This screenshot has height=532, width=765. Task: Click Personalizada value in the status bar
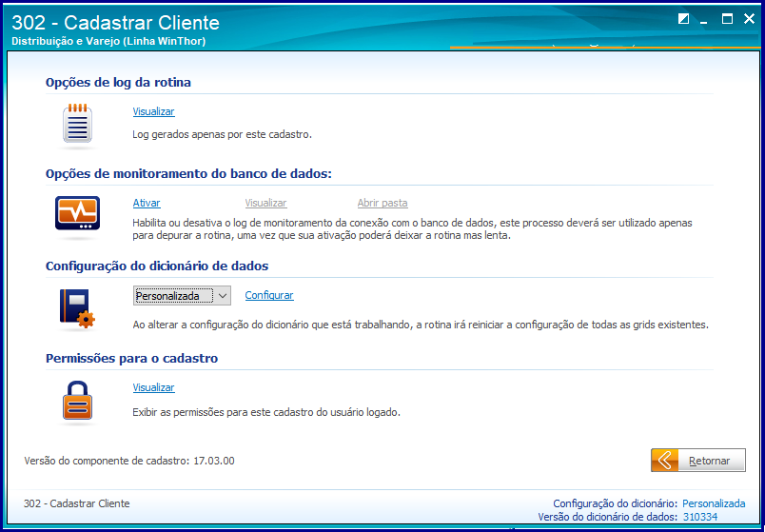tap(714, 503)
